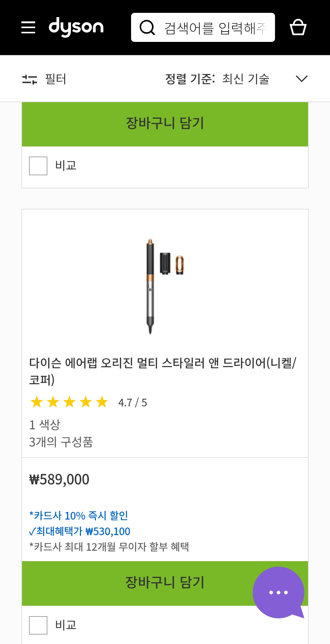This screenshot has width=330, height=644.
Task: Click the top 장바구니 담기 button
Action: [x=165, y=124]
